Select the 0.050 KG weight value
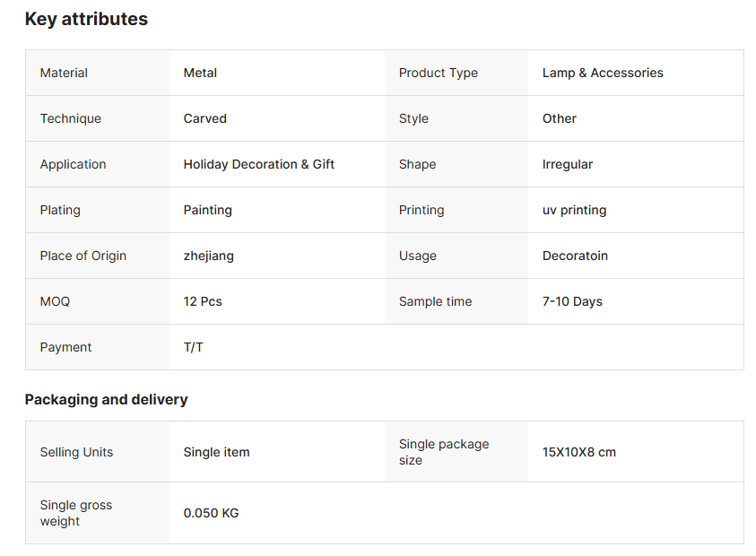Viewport: 756px width, 556px height. pyautogui.click(x=211, y=513)
